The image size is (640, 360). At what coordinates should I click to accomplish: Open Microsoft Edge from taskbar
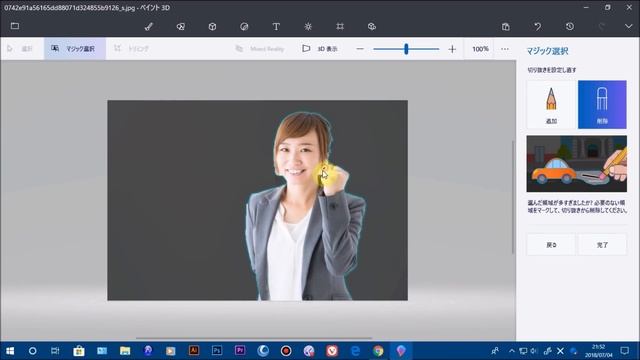[355, 351]
